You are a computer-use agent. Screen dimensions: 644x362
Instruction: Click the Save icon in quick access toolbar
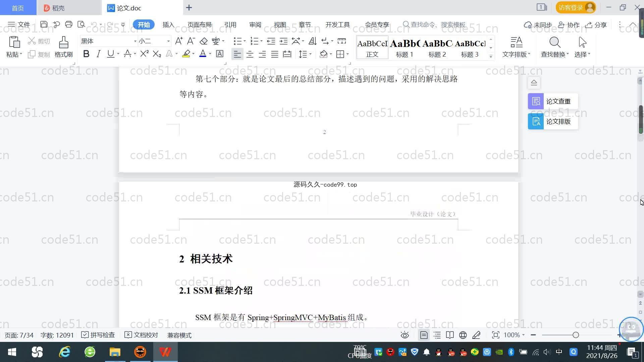(44, 24)
